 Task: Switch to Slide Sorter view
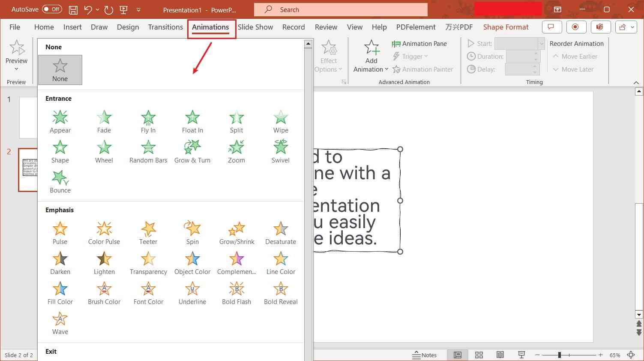pyautogui.click(x=479, y=355)
